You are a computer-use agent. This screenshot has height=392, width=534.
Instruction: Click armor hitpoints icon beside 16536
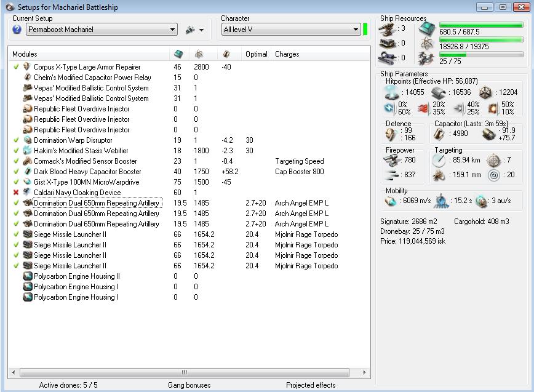(x=438, y=92)
